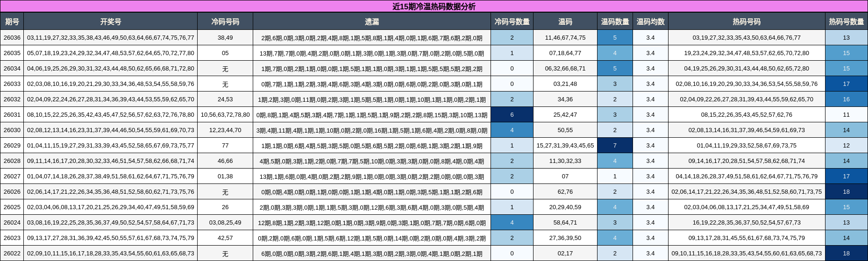Click hot count cell 12 in row 26029
This screenshot has height=261, width=868.
847,146
